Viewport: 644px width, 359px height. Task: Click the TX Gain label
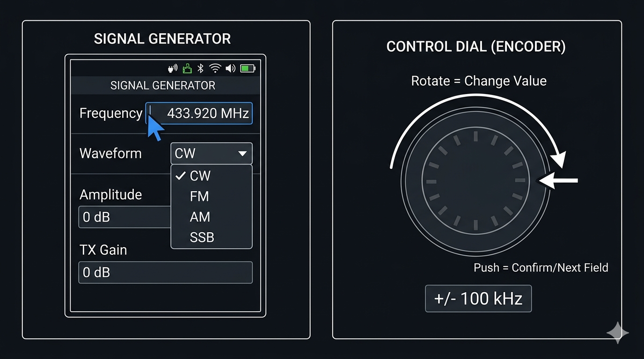coord(103,250)
